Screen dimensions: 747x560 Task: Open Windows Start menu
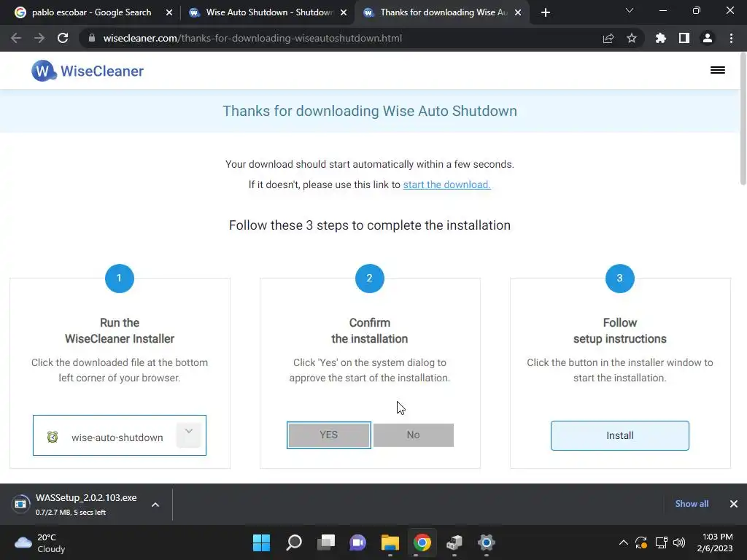(261, 542)
